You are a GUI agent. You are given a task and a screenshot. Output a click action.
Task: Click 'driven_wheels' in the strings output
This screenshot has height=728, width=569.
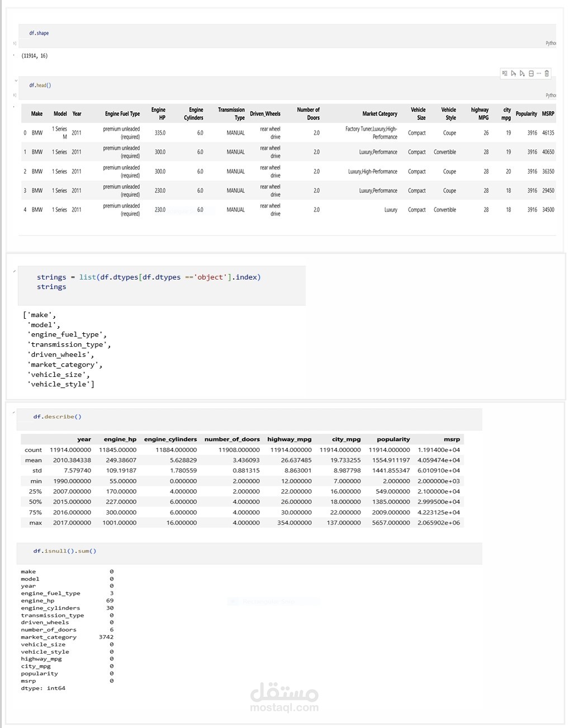point(60,354)
